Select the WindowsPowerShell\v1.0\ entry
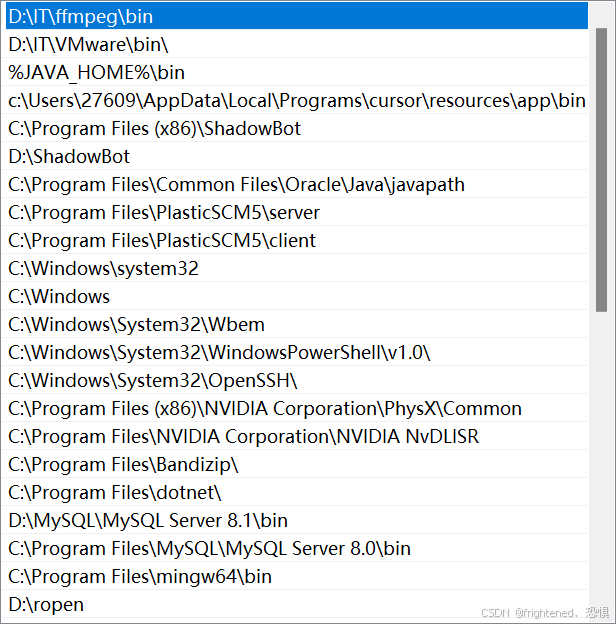 click(x=296, y=352)
